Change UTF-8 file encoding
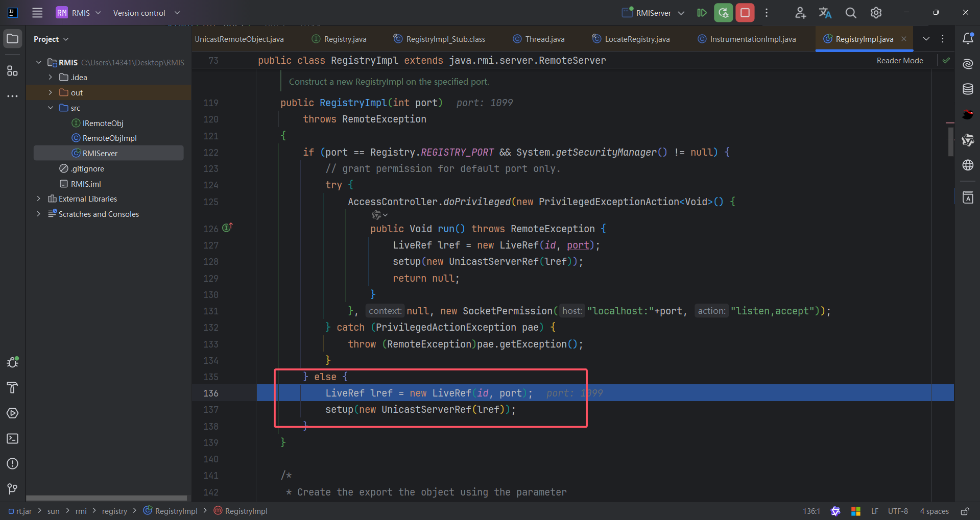980x520 pixels. click(898, 511)
